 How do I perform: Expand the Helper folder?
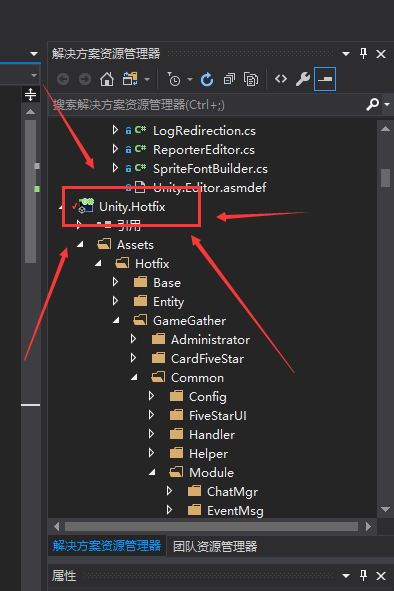(152, 453)
